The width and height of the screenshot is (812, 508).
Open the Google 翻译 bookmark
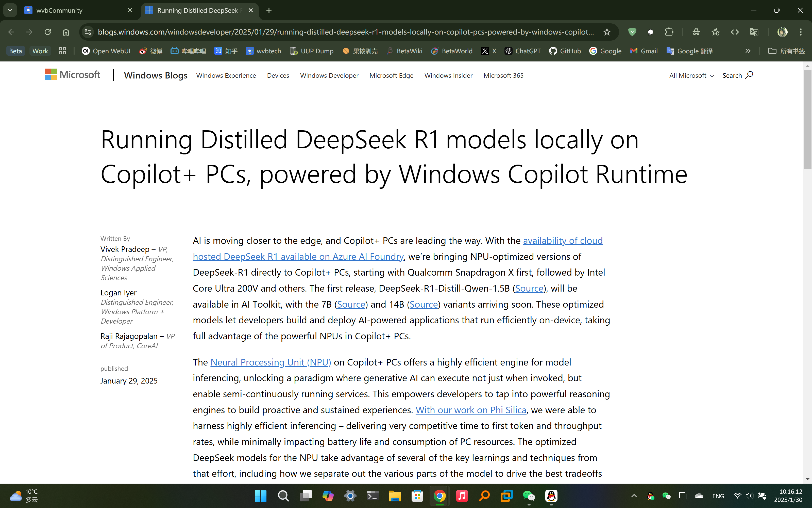coord(690,51)
